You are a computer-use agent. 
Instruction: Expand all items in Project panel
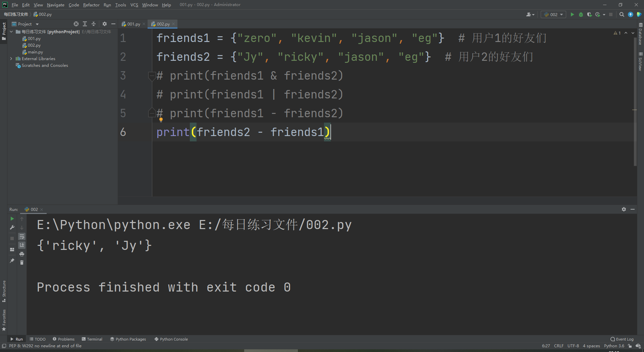point(85,24)
